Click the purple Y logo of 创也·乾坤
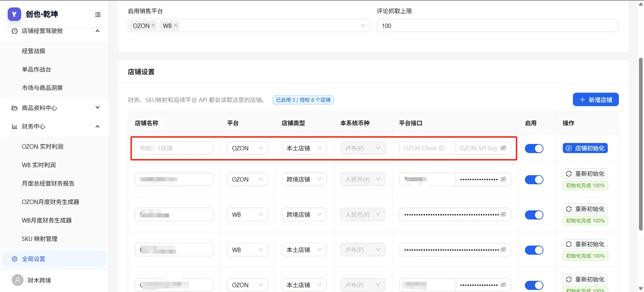The image size is (644, 292). click(x=14, y=14)
